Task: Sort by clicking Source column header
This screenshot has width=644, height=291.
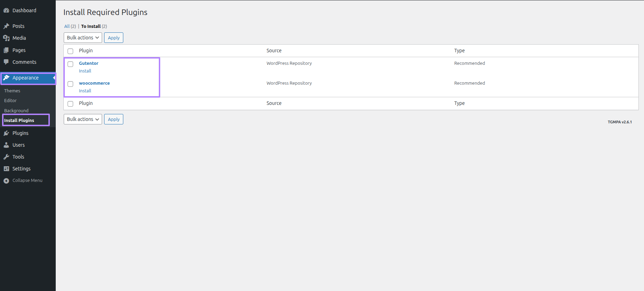Action: point(274,51)
